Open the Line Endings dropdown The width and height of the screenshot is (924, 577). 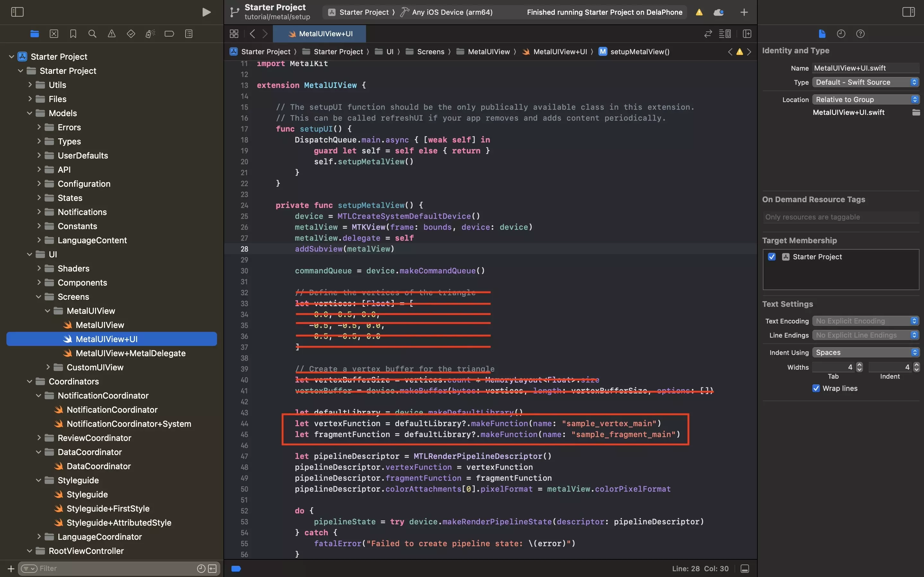coord(865,335)
